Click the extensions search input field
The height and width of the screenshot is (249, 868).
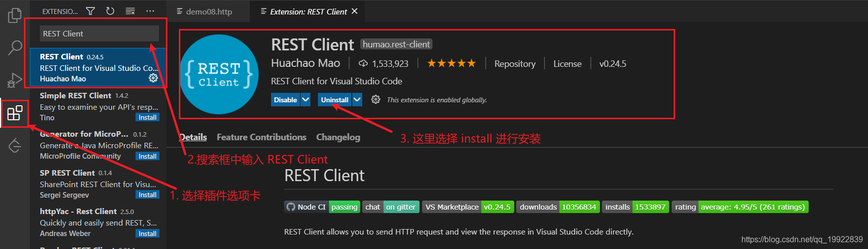point(99,33)
